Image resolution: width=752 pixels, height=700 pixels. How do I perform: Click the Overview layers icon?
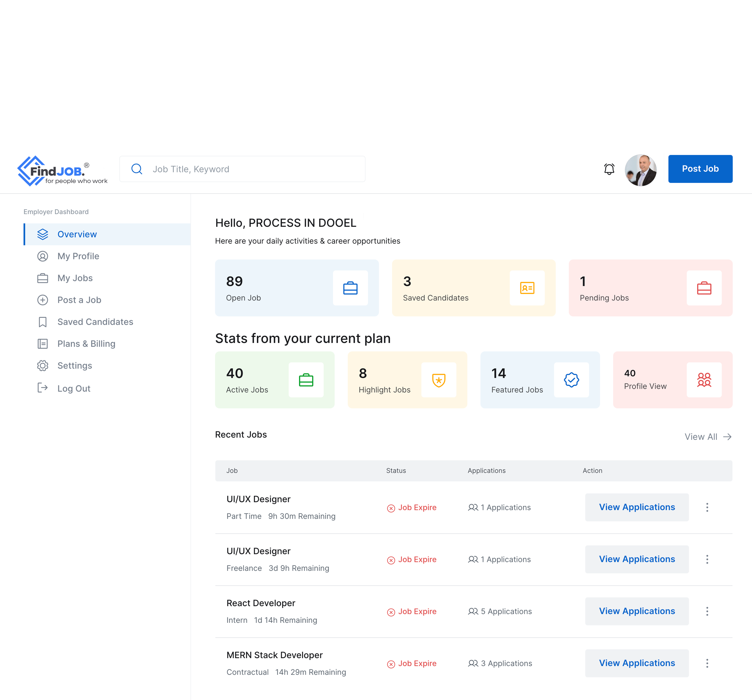[43, 234]
